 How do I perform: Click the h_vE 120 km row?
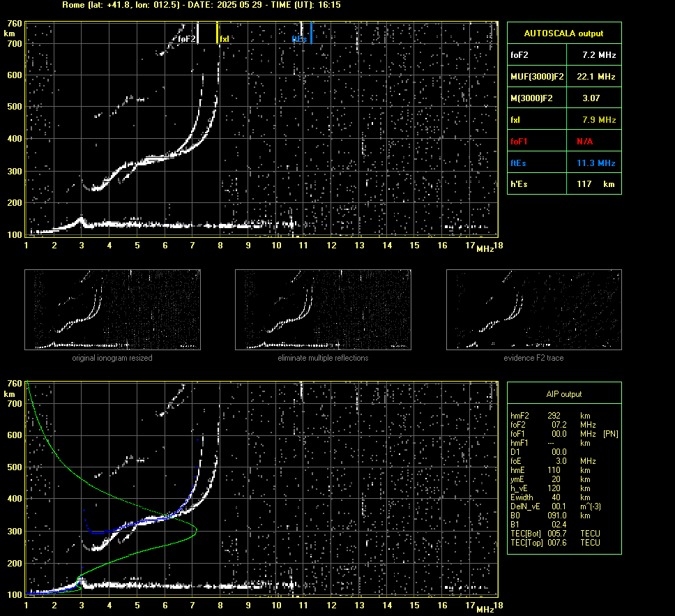(x=551, y=488)
